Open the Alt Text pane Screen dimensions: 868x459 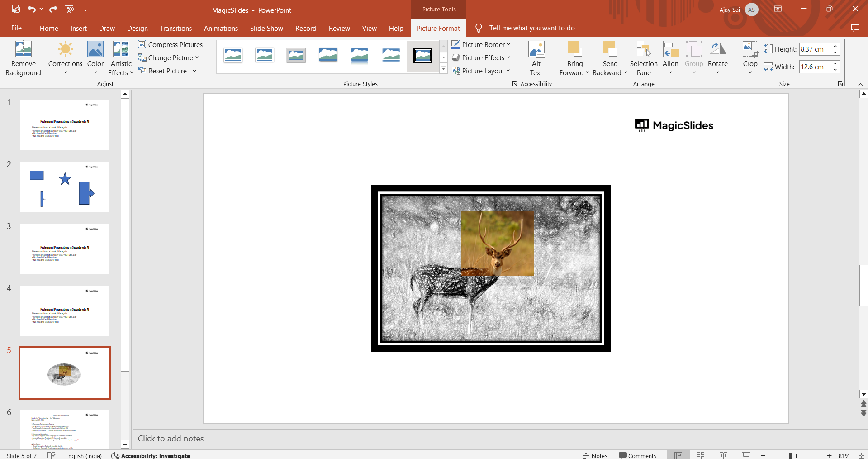[x=536, y=58]
